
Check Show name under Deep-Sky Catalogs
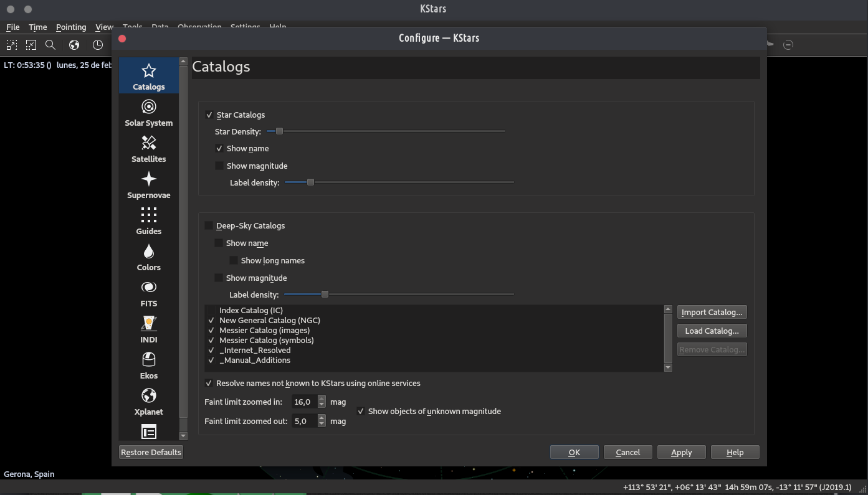tap(219, 243)
